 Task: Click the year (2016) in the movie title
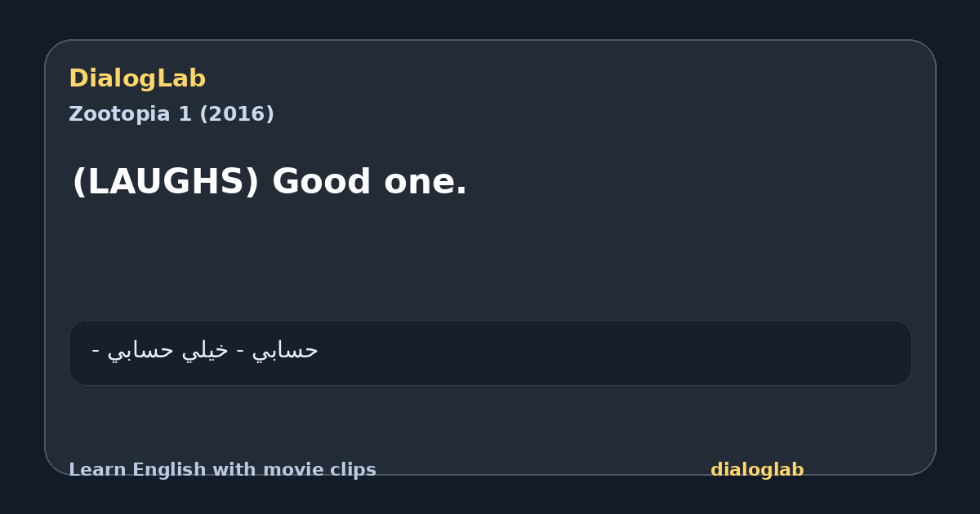pos(234,114)
